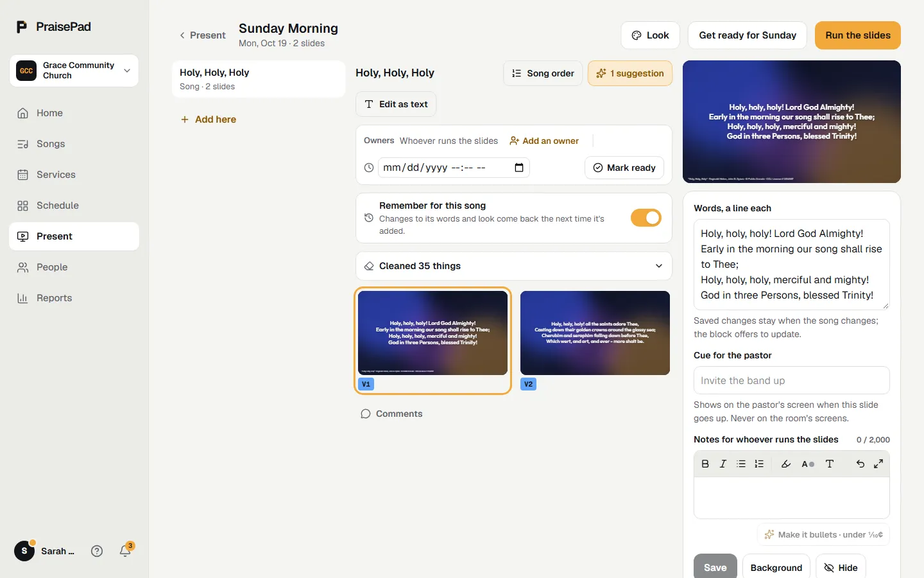Apply bold formatting in notes toolbar
This screenshot has width=924, height=578.
(705, 464)
